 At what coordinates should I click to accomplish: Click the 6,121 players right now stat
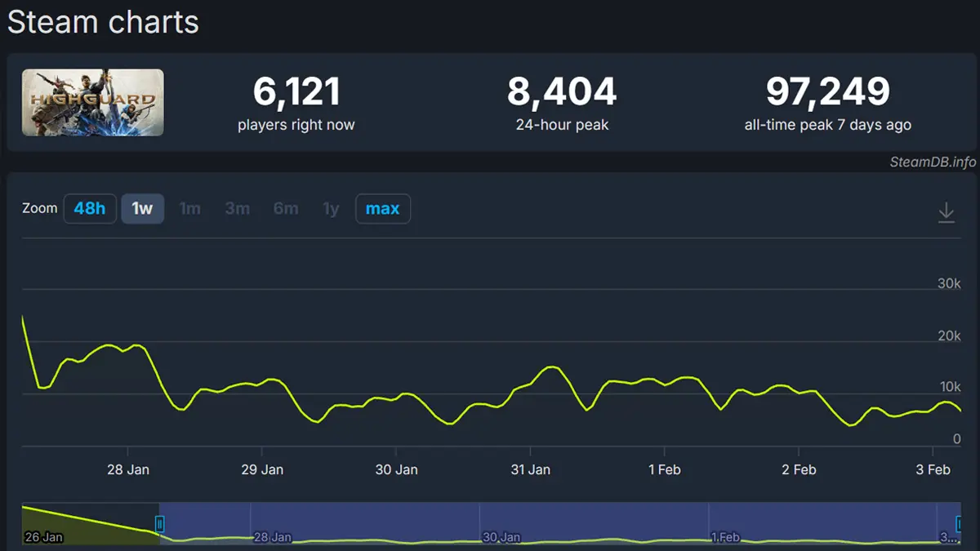[x=296, y=92]
